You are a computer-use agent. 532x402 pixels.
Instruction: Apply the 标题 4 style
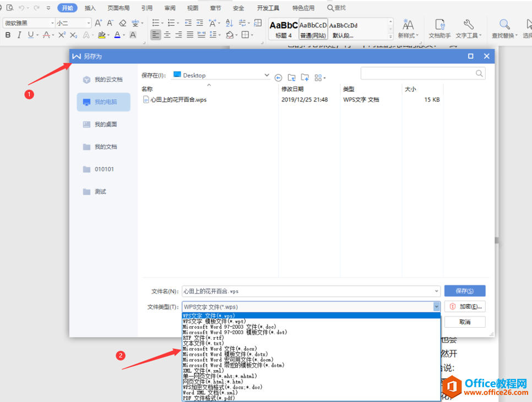pyautogui.click(x=284, y=29)
